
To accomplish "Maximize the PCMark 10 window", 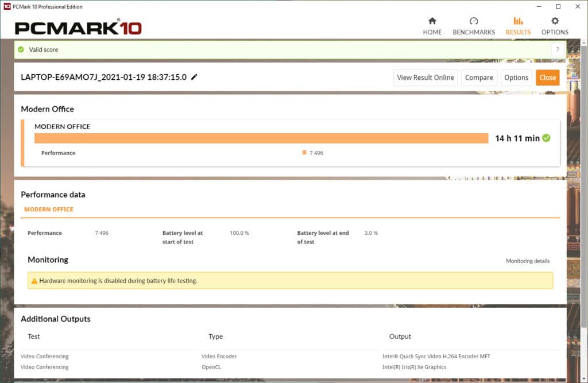I will [558, 6].
